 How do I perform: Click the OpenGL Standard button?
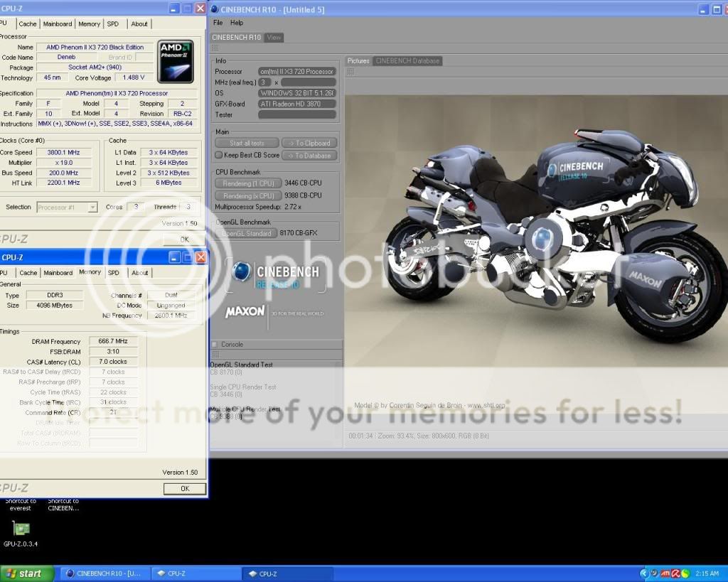coord(246,233)
